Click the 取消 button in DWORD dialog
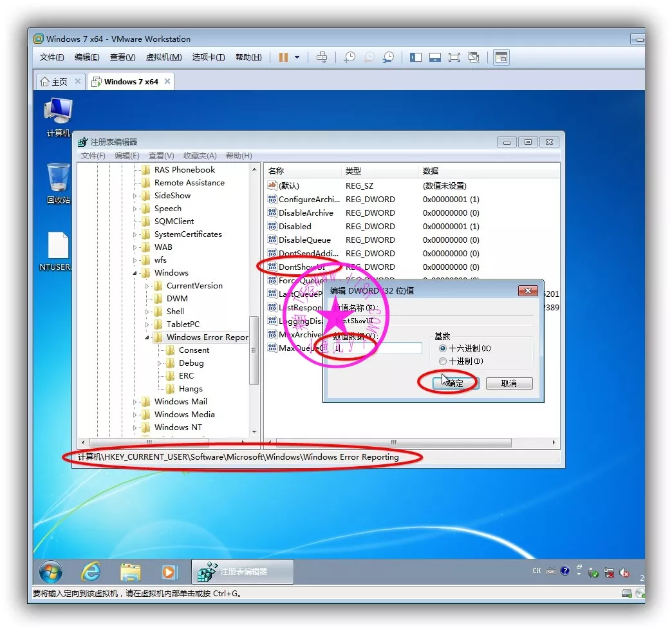This screenshot has height=631, width=672. (509, 383)
